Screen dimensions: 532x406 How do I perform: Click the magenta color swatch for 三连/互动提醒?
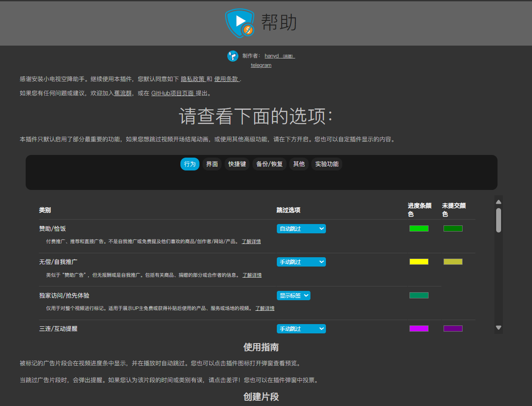(419, 329)
